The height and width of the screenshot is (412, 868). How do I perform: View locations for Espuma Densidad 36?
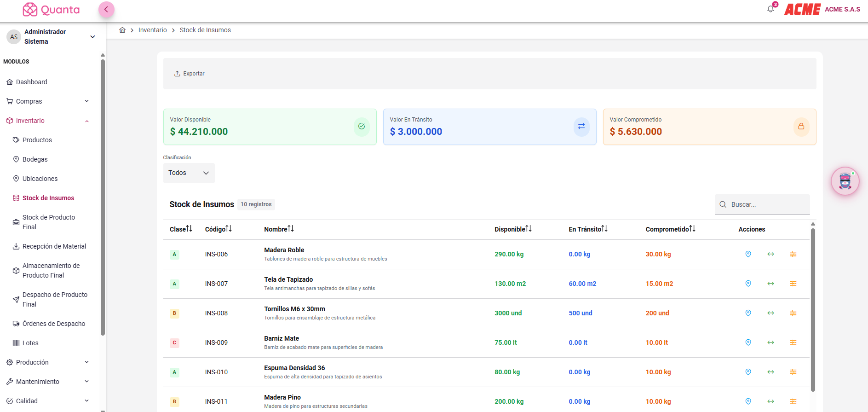point(748,372)
